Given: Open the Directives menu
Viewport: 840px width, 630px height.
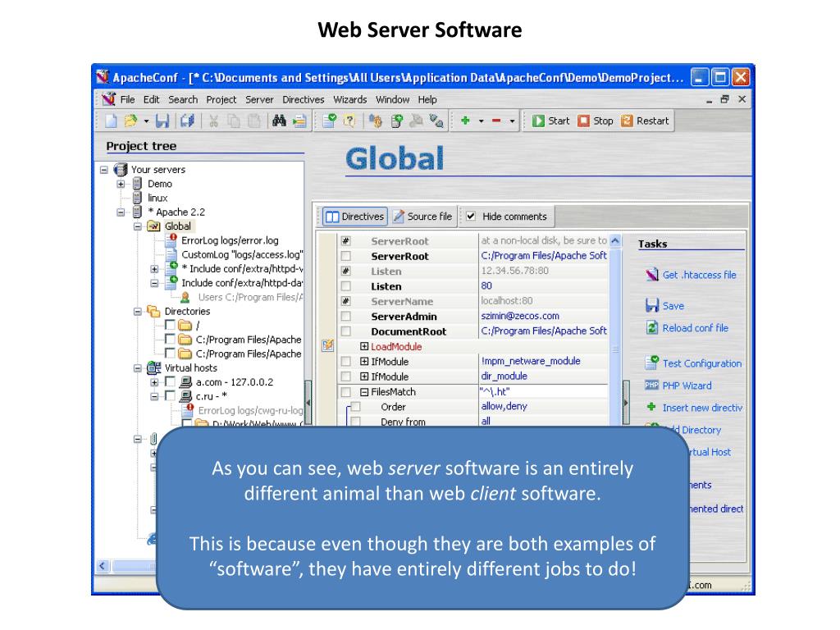Looking at the screenshot, I should point(304,99).
